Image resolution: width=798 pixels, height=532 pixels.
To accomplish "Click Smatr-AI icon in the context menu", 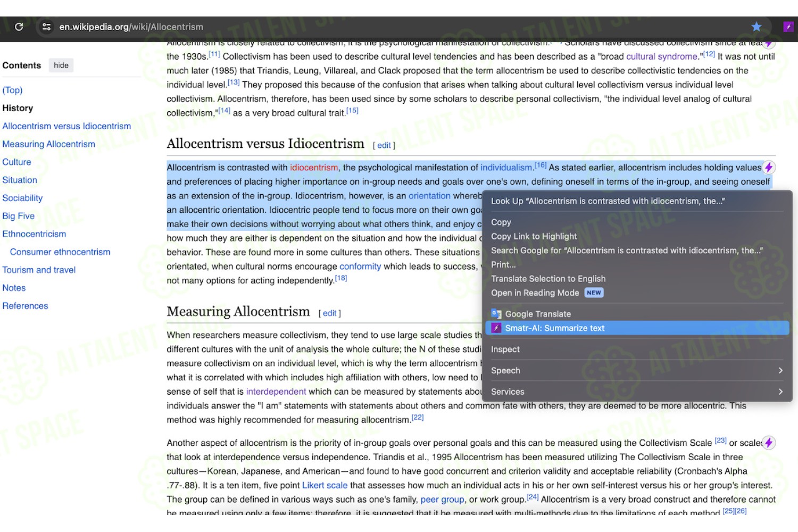I will pyautogui.click(x=496, y=328).
